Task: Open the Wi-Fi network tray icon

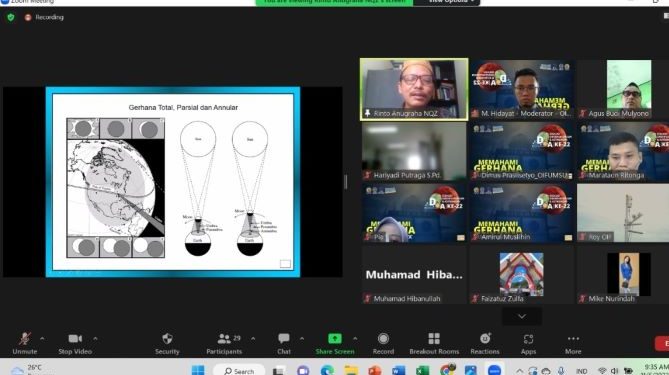Action: click(602, 371)
